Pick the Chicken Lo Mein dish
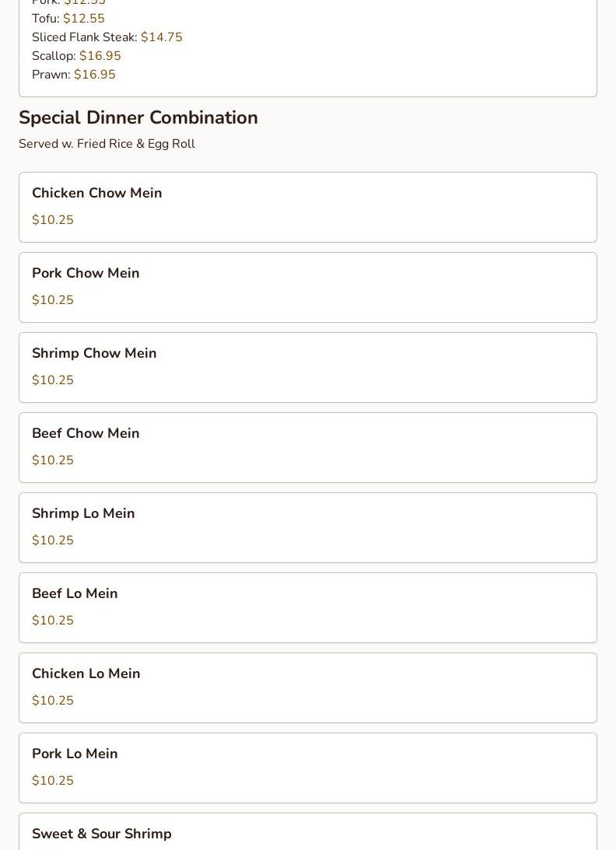This screenshot has width=616, height=850. point(86,673)
